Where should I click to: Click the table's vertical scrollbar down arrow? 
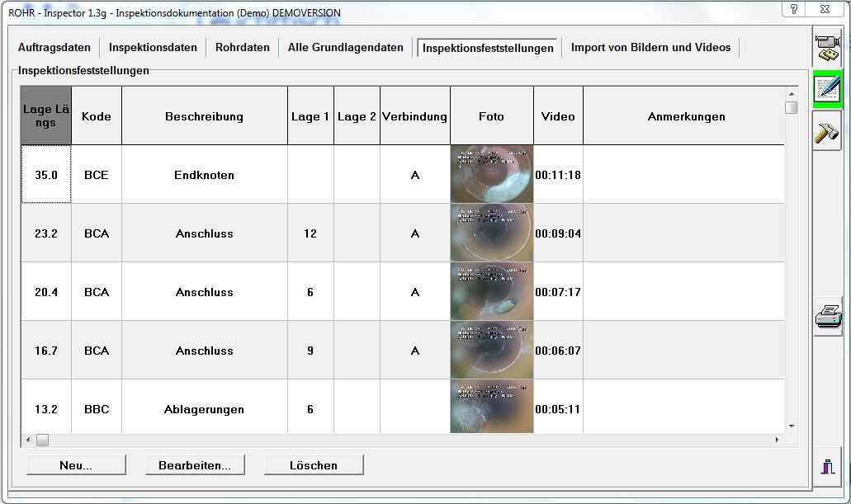[x=792, y=426]
